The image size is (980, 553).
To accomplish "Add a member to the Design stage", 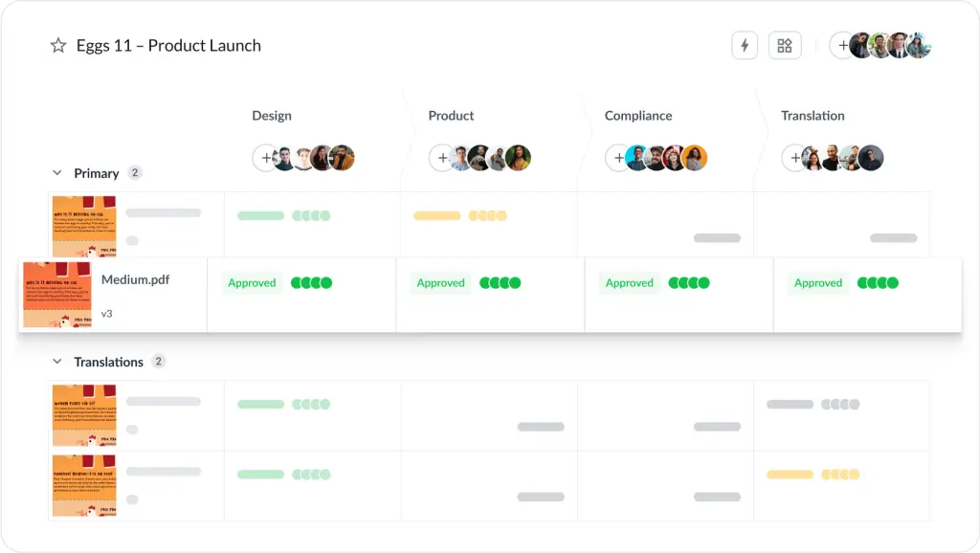I will [264, 157].
